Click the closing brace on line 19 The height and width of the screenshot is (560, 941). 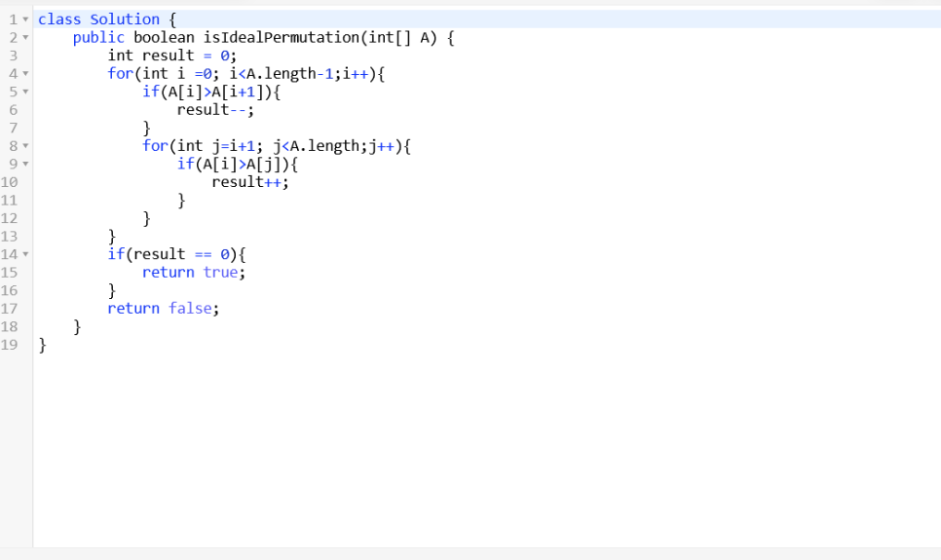tap(42, 345)
